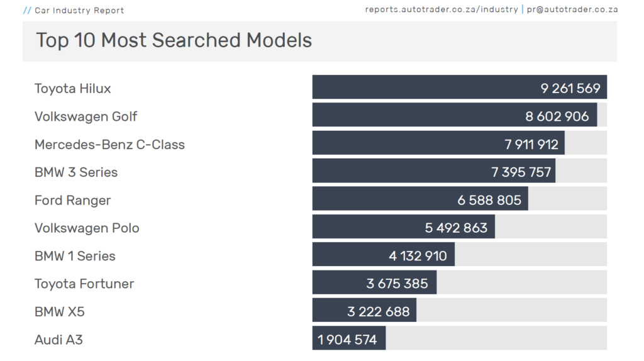Select the Toyota Hilux bar showing 9 261 569
Viewport: 644px width, 361px height.
(x=460, y=87)
